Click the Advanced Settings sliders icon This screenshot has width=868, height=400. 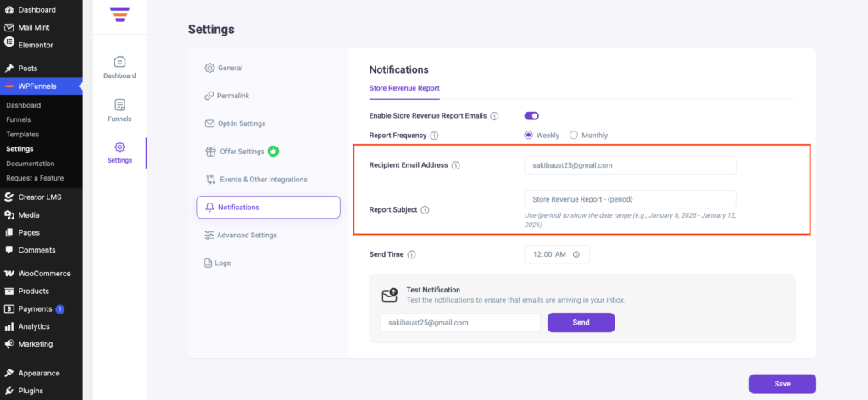coord(209,235)
